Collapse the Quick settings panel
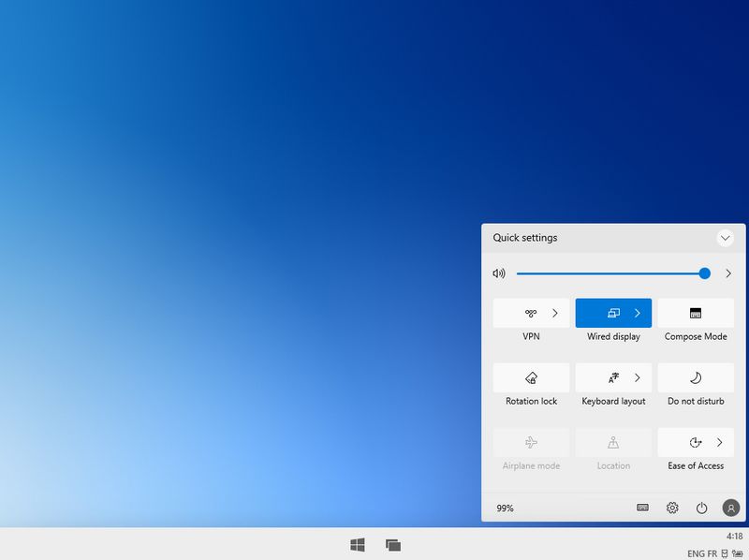This screenshot has width=749, height=560. point(725,238)
